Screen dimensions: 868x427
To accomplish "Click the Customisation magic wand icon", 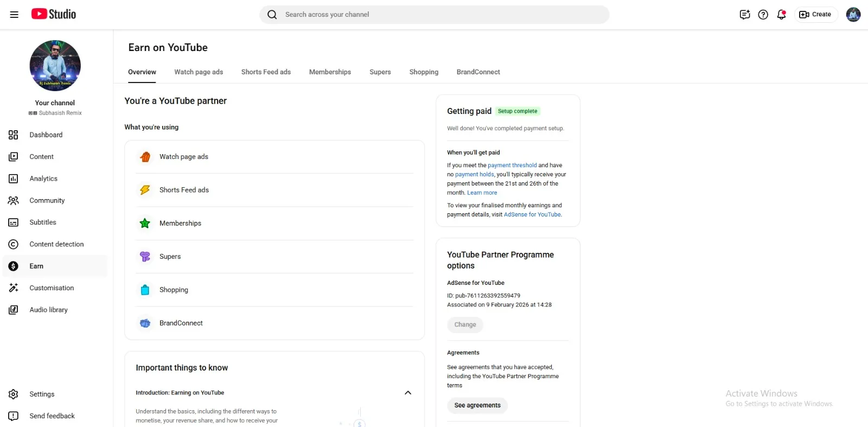I will pyautogui.click(x=14, y=288).
